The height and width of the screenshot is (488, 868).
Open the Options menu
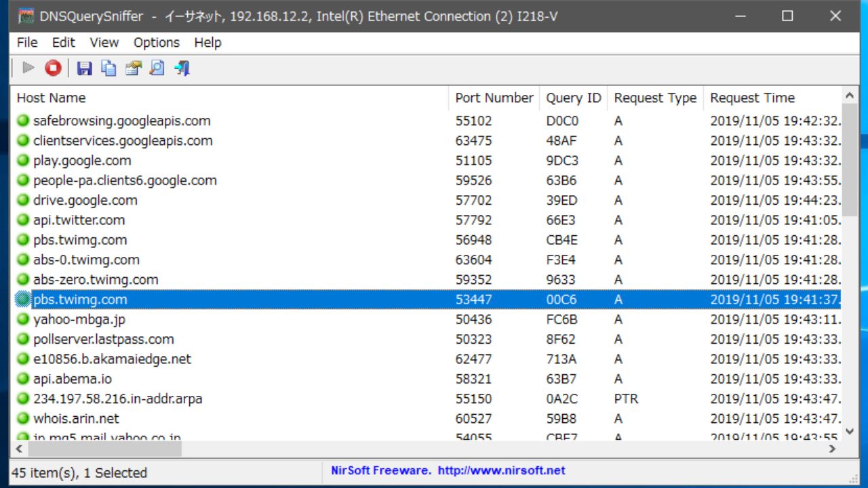tap(157, 43)
